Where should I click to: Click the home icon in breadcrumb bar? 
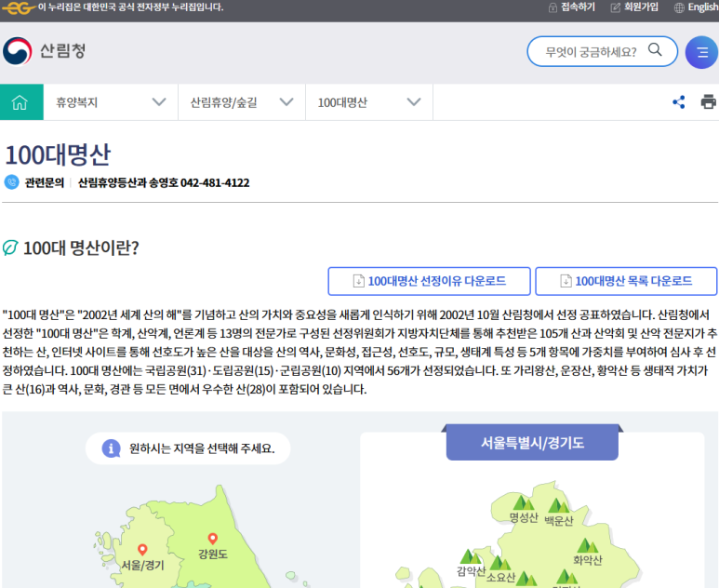coord(21,101)
